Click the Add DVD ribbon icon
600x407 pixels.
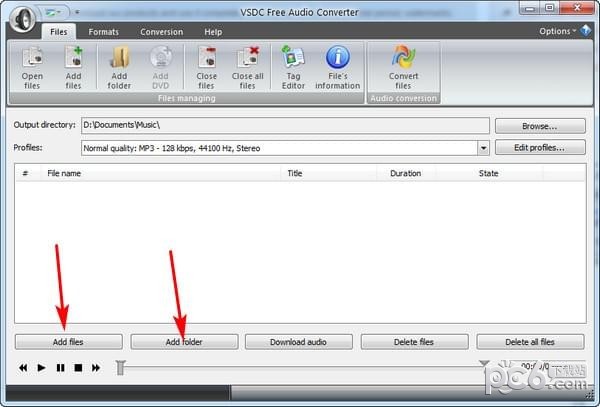(x=160, y=68)
